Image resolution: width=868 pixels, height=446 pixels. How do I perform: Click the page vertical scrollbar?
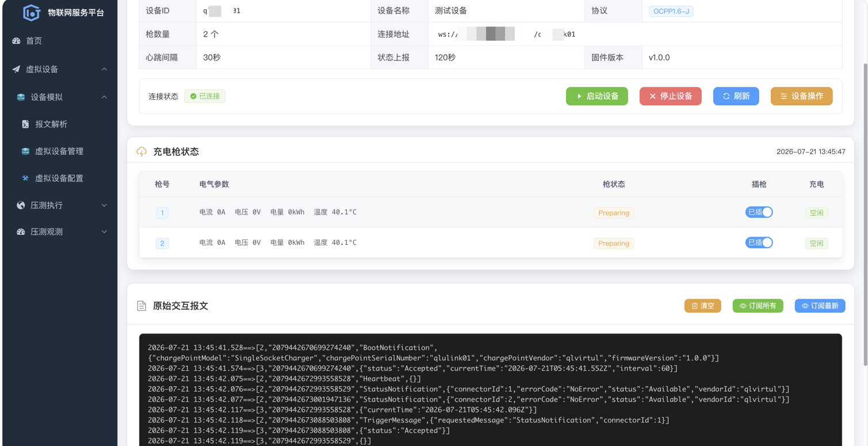coord(865,214)
